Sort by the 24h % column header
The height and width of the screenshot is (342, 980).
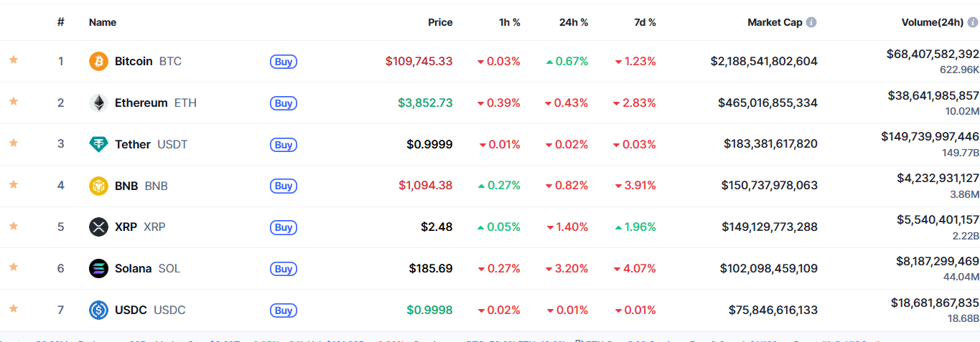[x=574, y=22]
